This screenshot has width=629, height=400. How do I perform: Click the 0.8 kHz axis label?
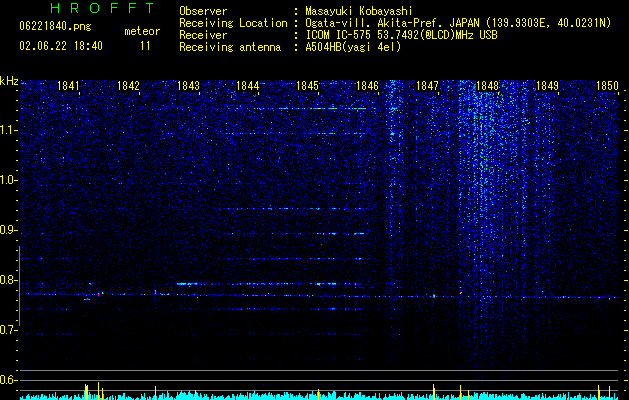(x=8, y=280)
